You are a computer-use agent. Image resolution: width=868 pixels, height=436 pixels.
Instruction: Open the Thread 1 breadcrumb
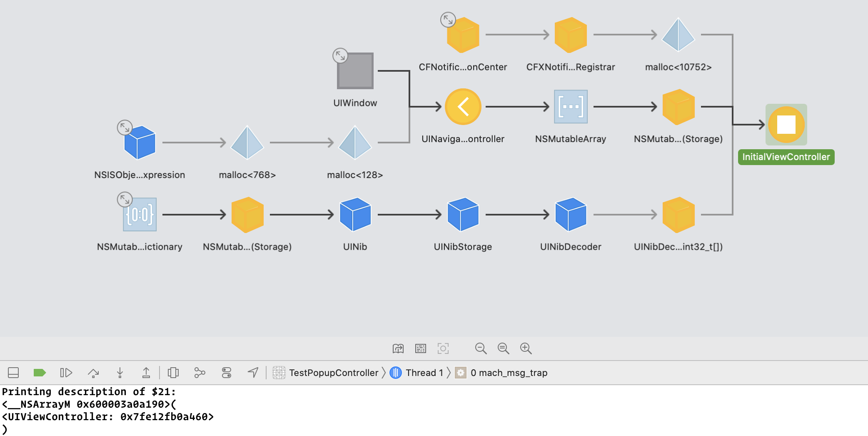tap(417, 373)
